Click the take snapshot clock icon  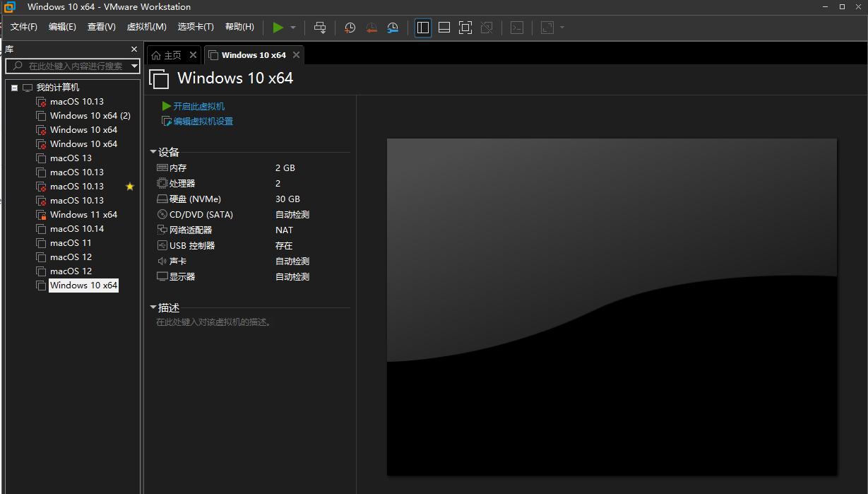(350, 28)
